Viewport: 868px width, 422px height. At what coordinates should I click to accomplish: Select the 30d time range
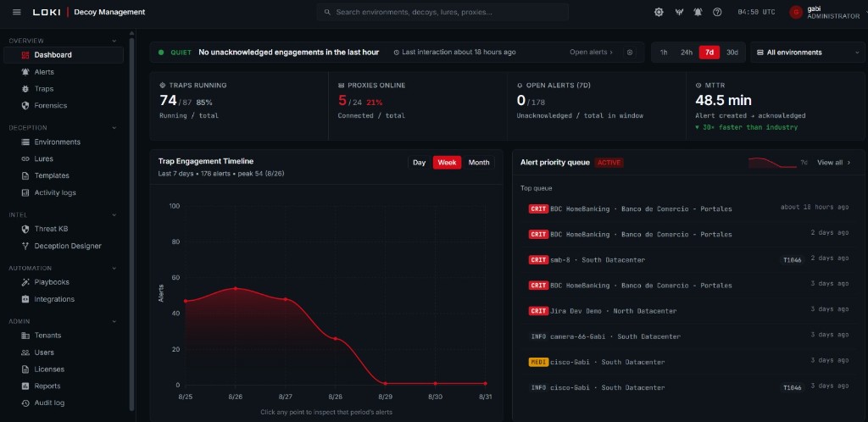point(732,53)
